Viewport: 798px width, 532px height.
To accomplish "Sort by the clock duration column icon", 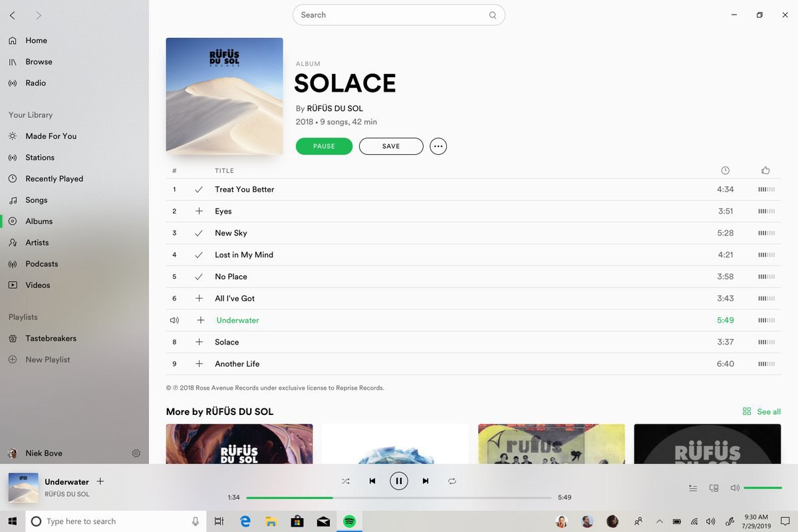I will pyautogui.click(x=726, y=171).
